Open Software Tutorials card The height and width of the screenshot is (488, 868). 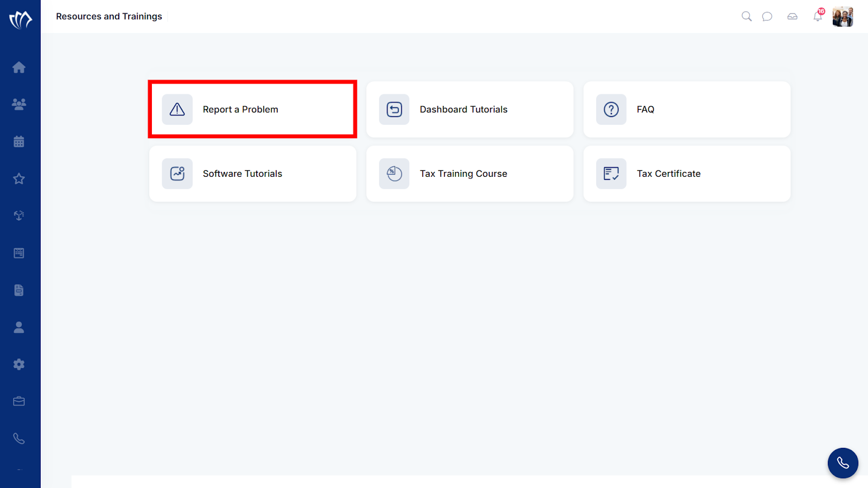coord(253,174)
